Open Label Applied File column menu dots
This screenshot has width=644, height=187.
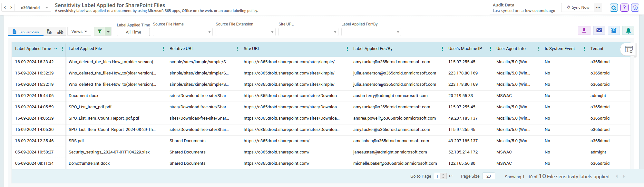click(164, 49)
